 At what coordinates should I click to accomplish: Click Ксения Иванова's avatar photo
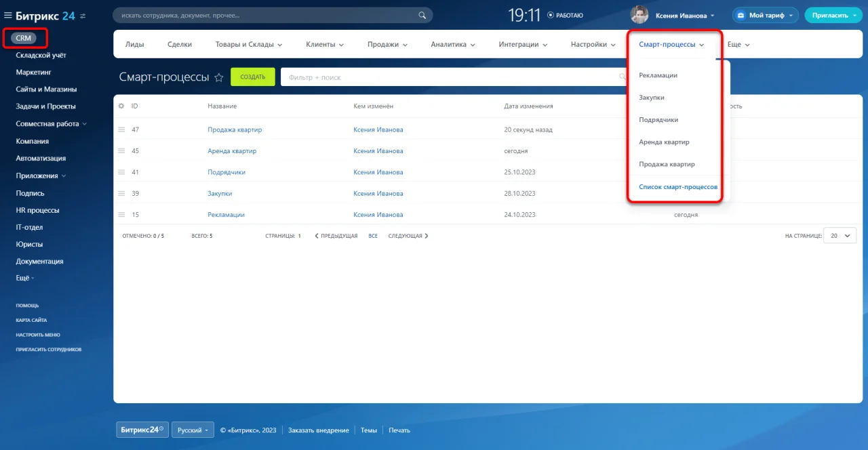[x=639, y=15]
